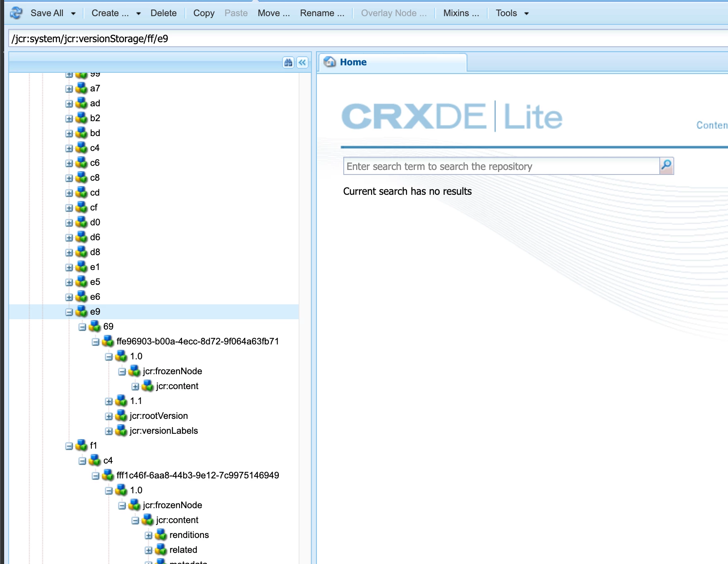Expand the jcr:rootVersion node
This screenshot has width=728, height=564.
click(x=109, y=416)
